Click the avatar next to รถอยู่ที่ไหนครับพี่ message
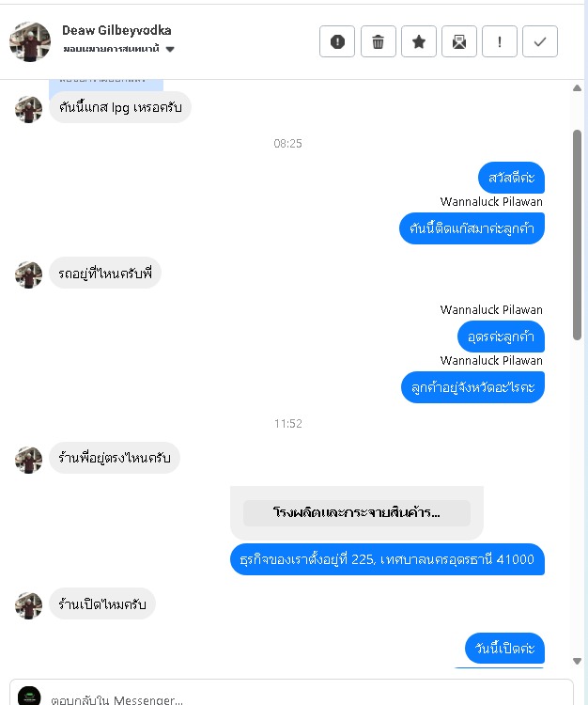Screen dimensions: 588x705 [x=28, y=274]
